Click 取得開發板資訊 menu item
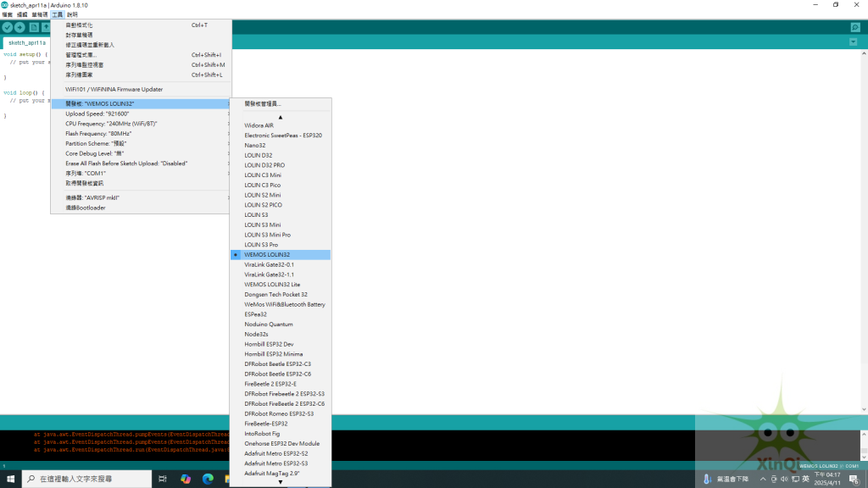Screen dimensions: 868x488 point(141,183)
